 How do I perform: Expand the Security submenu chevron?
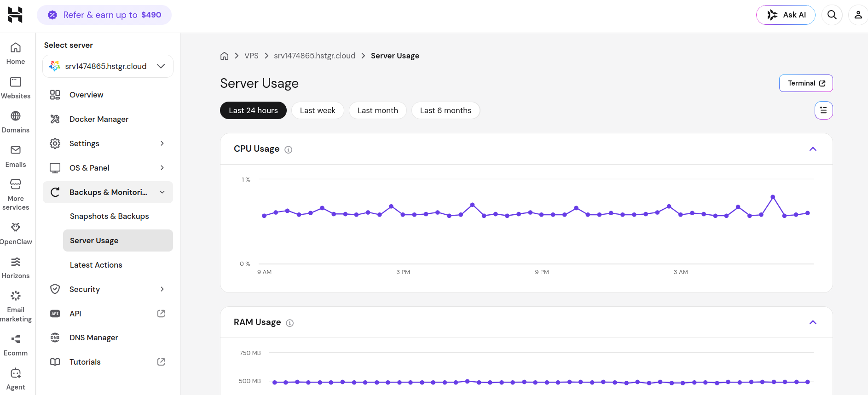(162, 289)
